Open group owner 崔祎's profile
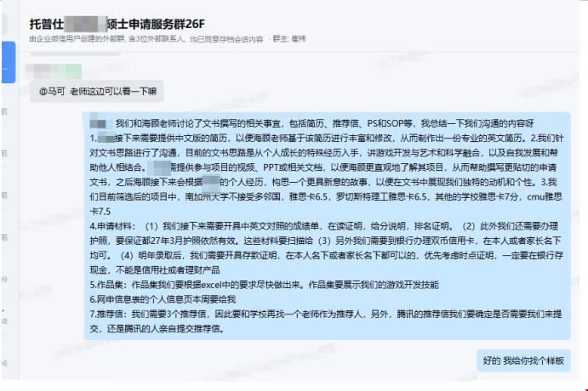 coord(299,39)
